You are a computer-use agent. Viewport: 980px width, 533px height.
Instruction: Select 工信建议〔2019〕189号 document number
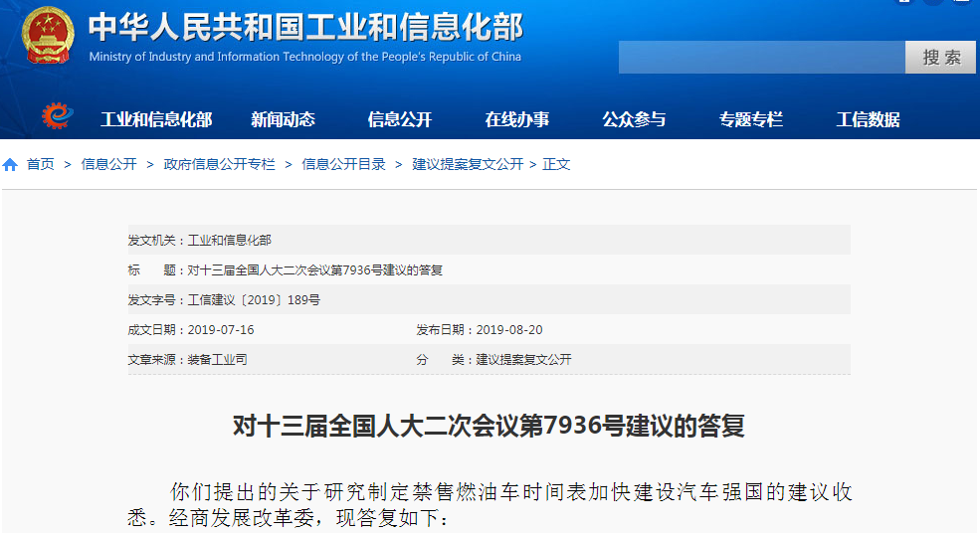(x=254, y=300)
